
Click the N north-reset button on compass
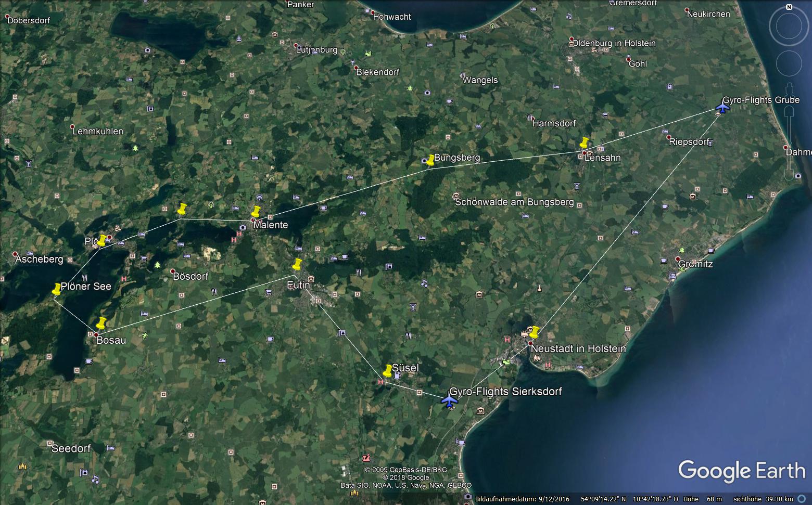(789, 7)
